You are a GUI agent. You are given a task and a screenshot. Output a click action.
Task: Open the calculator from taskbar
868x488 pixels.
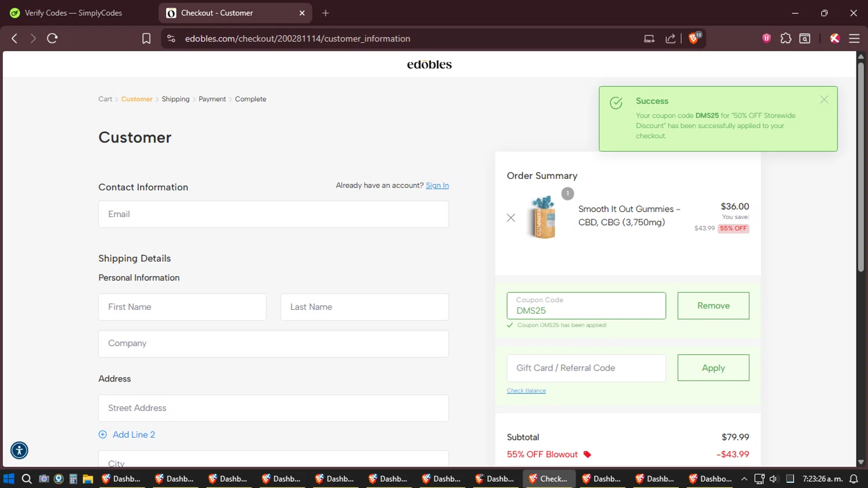[x=73, y=479]
